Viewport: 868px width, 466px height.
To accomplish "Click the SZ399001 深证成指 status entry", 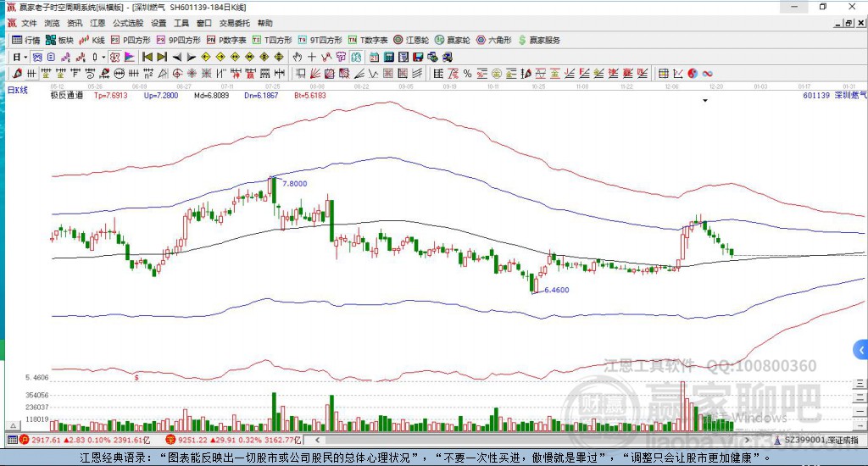I will [817, 440].
